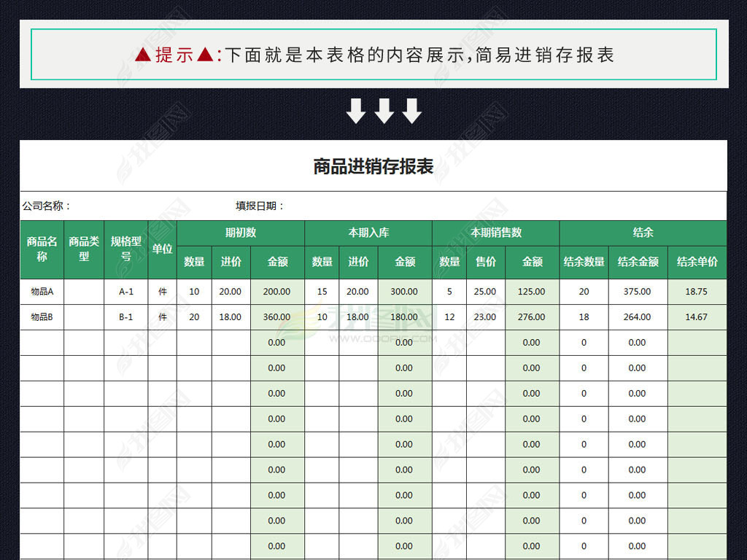Click the 结余单价 column header
747x560 pixels.
(697, 262)
